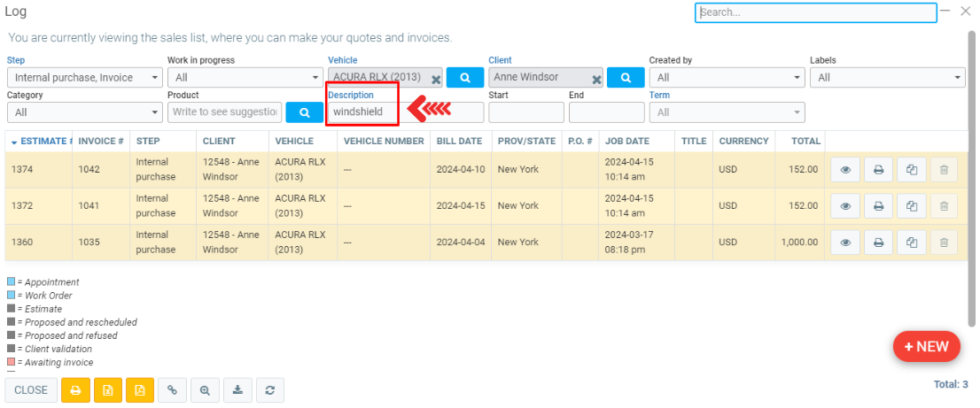This screenshot has width=980, height=408.
Task: Click the Description field containing windshield
Action: [362, 112]
